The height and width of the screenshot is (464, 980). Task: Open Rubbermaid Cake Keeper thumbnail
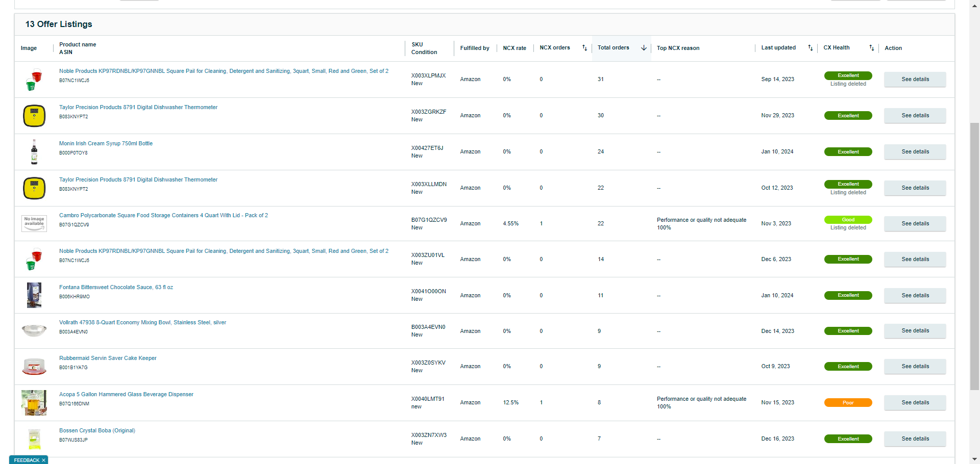click(34, 367)
